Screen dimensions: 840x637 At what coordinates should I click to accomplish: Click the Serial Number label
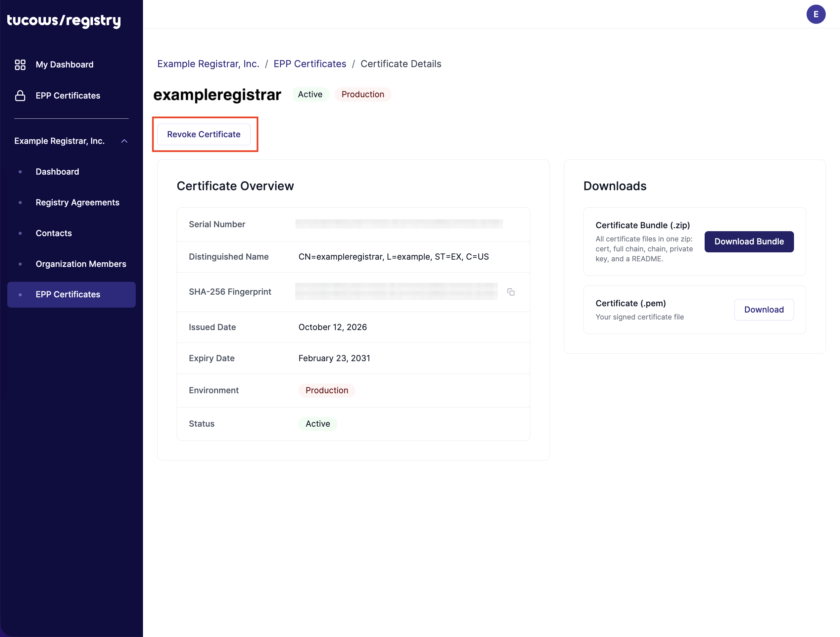tap(217, 224)
